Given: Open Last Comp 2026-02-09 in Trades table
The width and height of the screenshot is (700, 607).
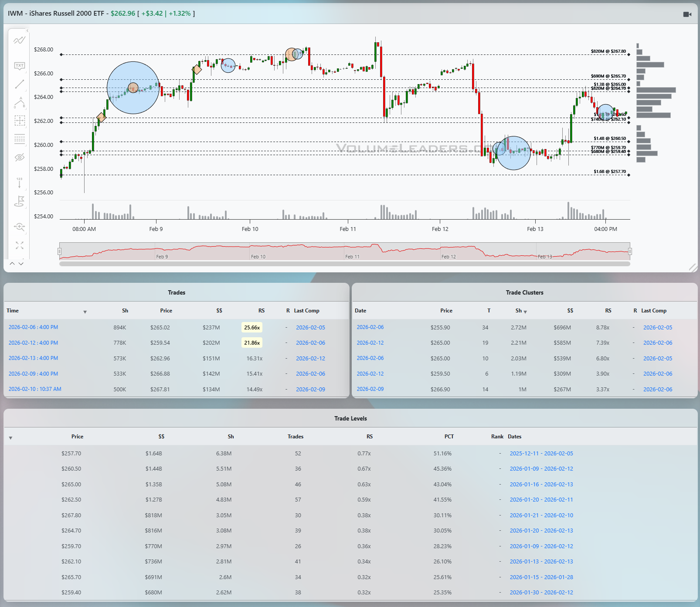Looking at the screenshot, I should (310, 390).
